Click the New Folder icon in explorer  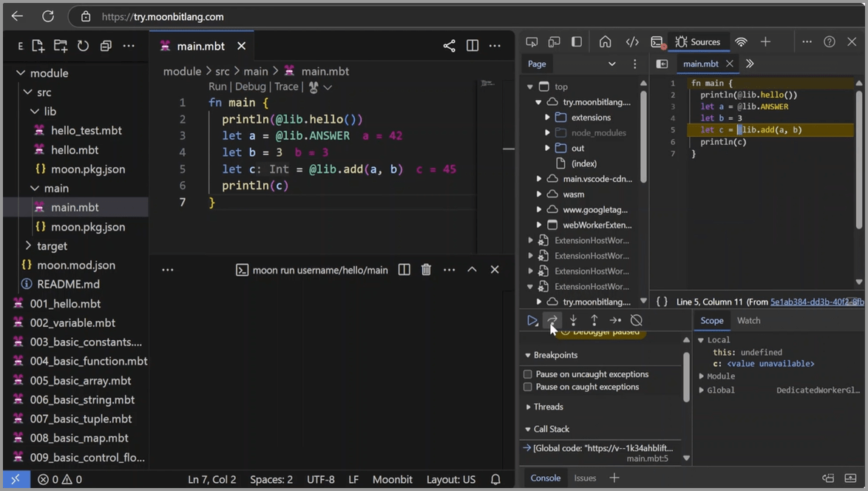pyautogui.click(x=61, y=46)
